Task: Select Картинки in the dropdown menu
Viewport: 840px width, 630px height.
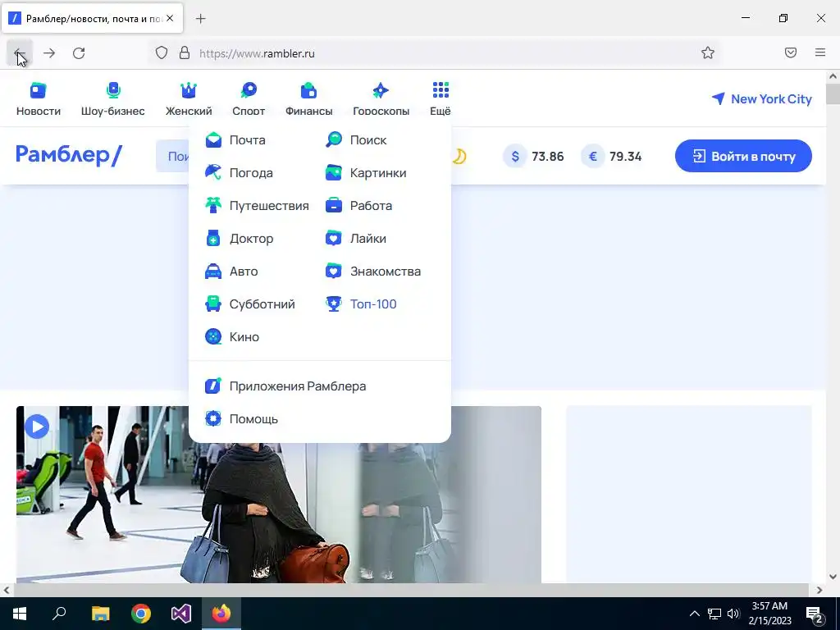Action: 366,172
